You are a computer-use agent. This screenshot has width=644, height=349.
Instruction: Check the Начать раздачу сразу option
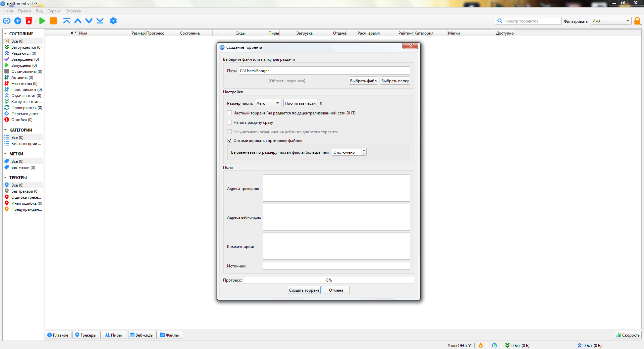pyautogui.click(x=229, y=122)
